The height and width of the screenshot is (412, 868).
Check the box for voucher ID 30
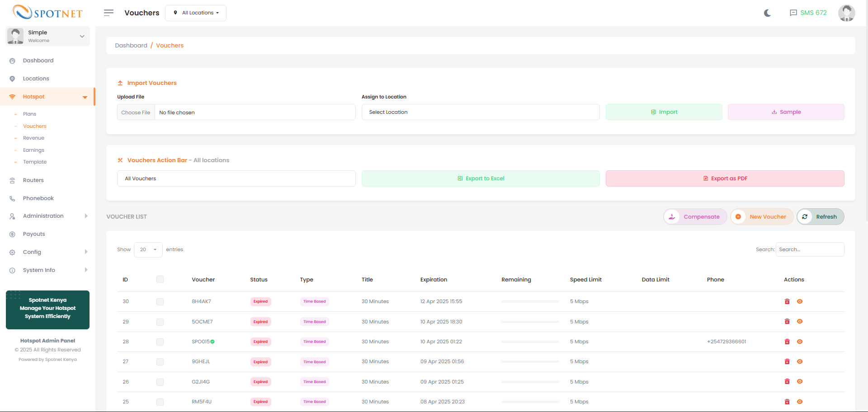click(x=160, y=301)
